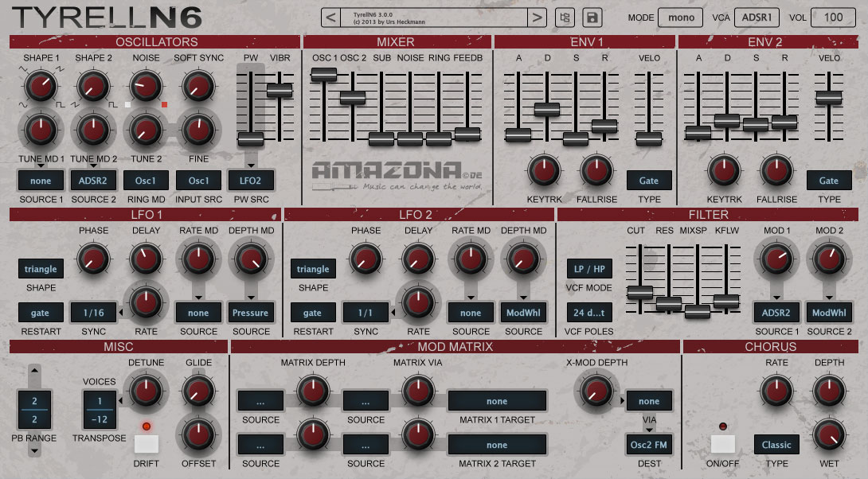Click the LFO 1 PHASE knob

pos(93,259)
